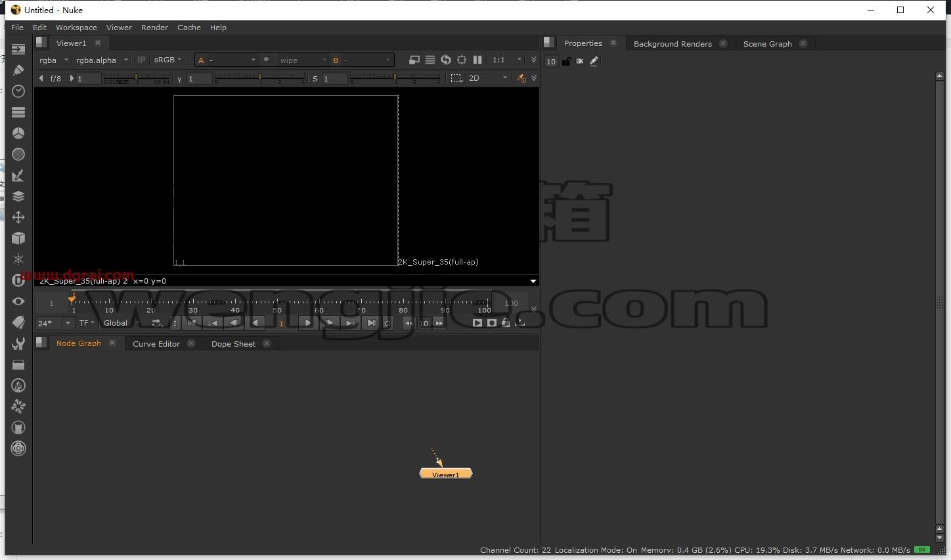Viewport: 951px width, 560px height.
Task: Open the rgba.alpha channel dropdown
Action: (102, 60)
